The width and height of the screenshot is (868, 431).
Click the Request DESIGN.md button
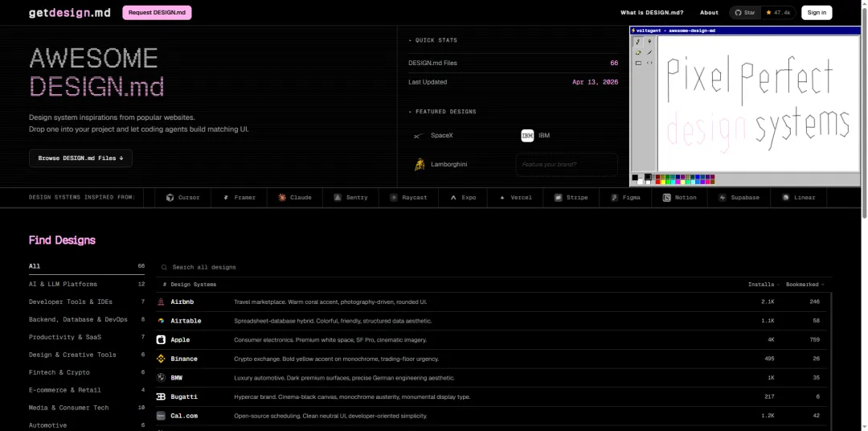[x=157, y=13]
